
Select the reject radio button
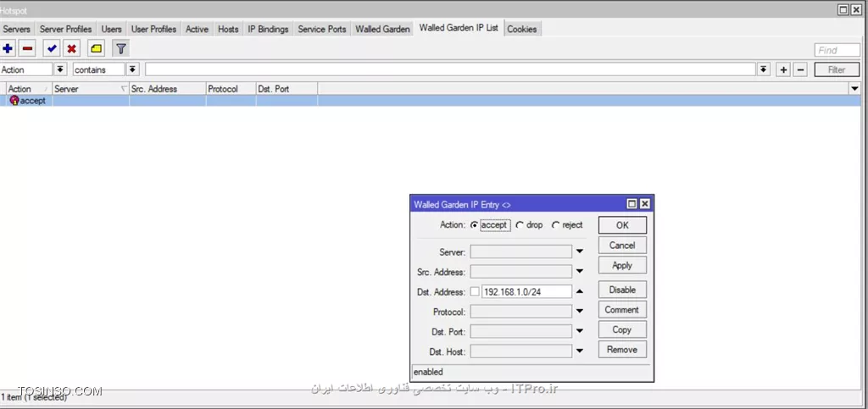pyautogui.click(x=555, y=225)
